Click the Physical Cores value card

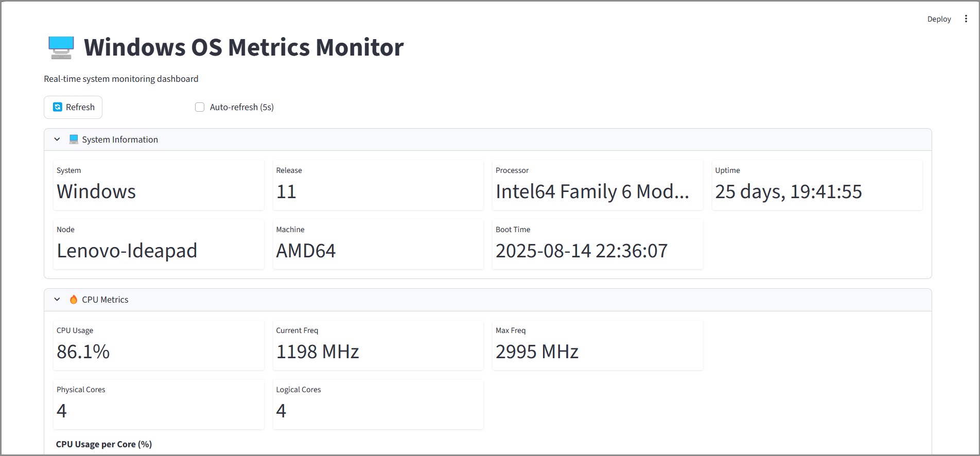(x=158, y=404)
